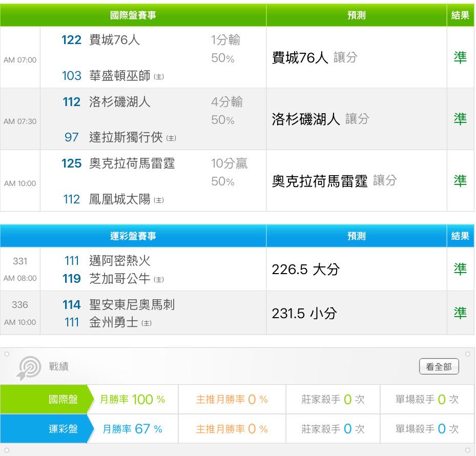The width and height of the screenshot is (476, 456).
Task: Click the 準 result for 231.5 小分
Action: coord(460,314)
